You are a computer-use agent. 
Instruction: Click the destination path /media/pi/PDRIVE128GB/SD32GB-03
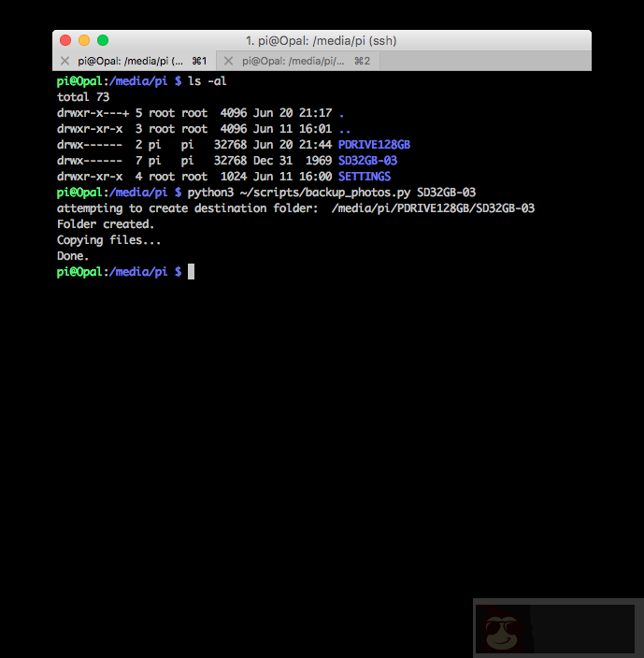(x=433, y=208)
